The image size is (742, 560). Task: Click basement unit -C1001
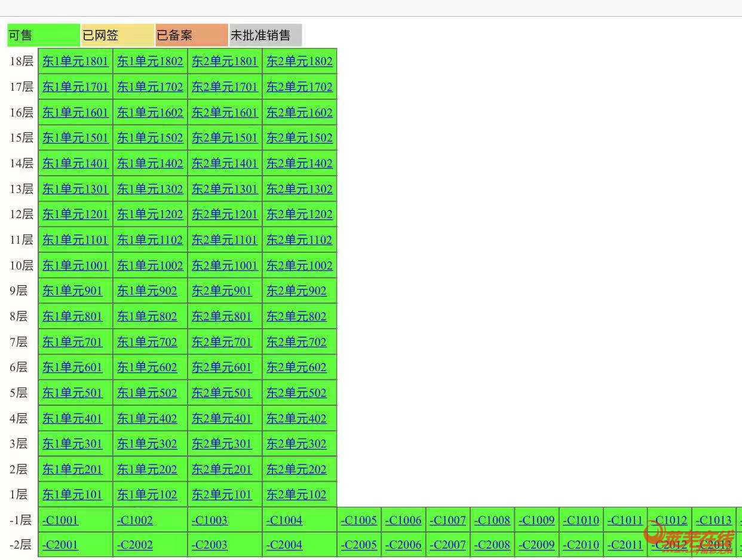point(60,521)
